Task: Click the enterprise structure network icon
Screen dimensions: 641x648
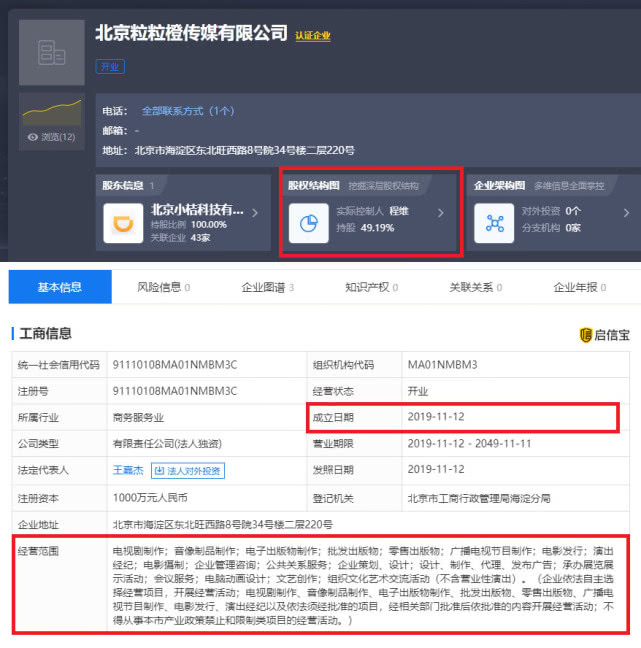Action: coord(495,224)
